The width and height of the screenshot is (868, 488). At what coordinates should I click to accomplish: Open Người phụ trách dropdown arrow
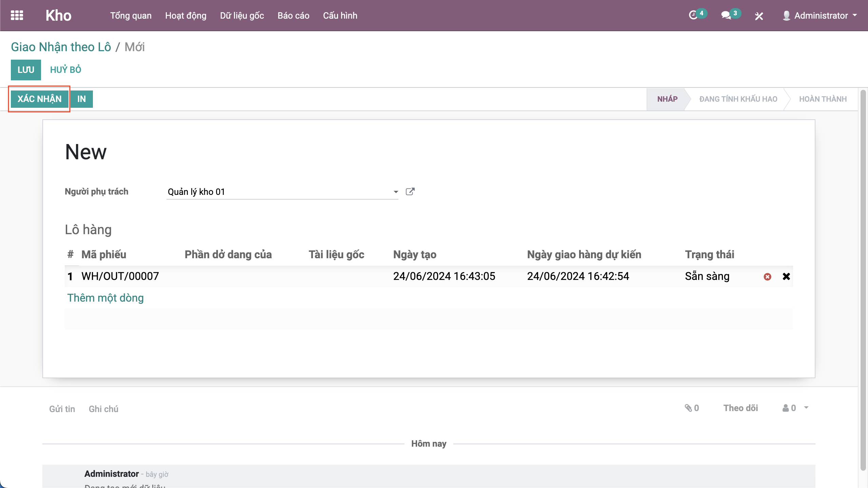pyautogui.click(x=396, y=192)
